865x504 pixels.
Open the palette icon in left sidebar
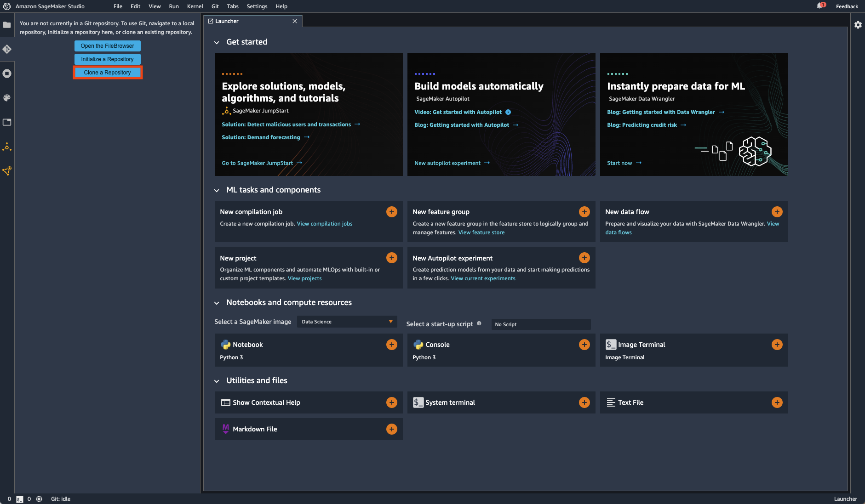(x=7, y=98)
